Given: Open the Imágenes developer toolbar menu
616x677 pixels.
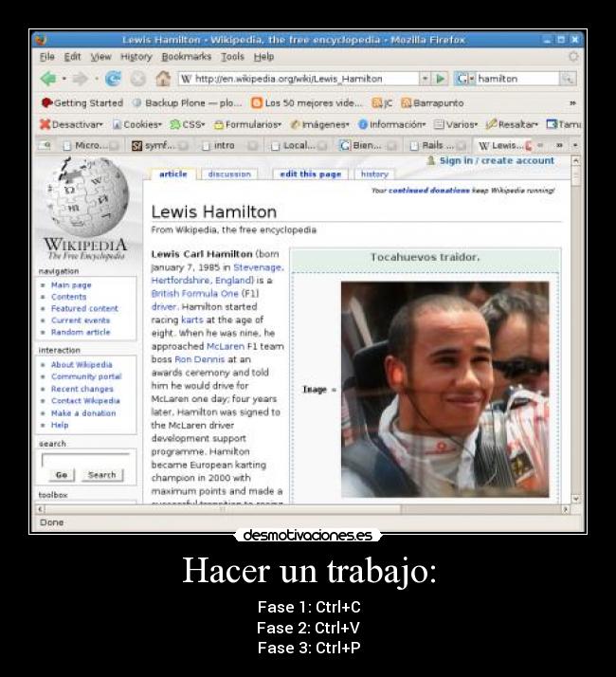Looking at the screenshot, I should (x=319, y=124).
